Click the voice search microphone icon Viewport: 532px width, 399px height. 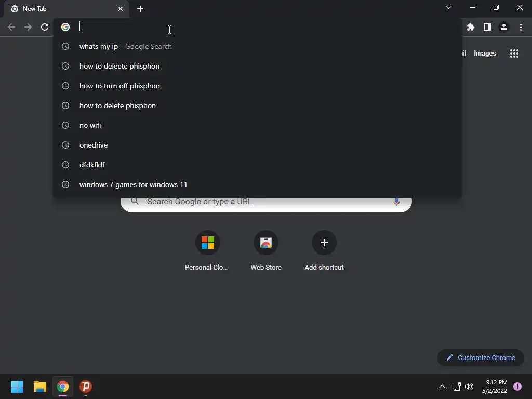pyautogui.click(x=396, y=202)
